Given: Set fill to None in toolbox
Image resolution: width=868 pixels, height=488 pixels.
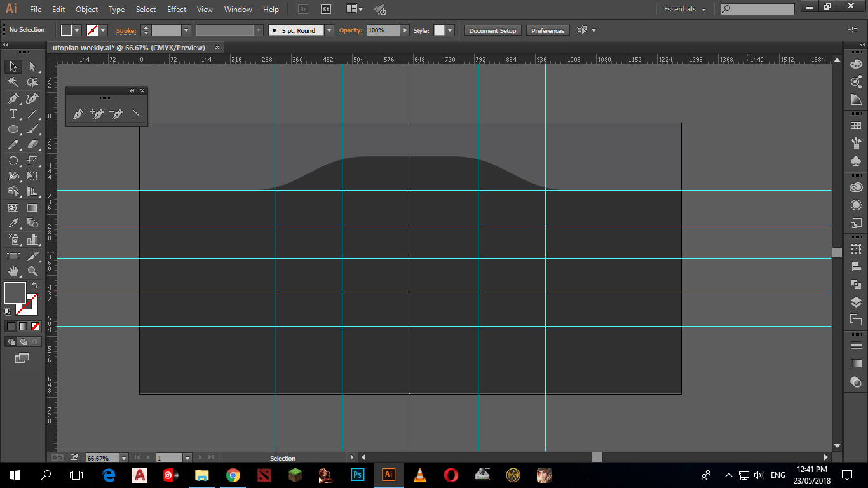Looking at the screenshot, I should click(36, 326).
